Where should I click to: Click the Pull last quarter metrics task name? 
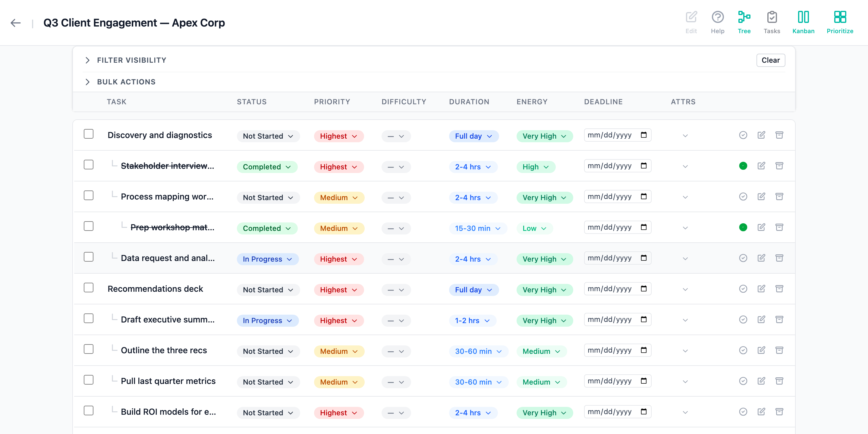click(x=168, y=381)
